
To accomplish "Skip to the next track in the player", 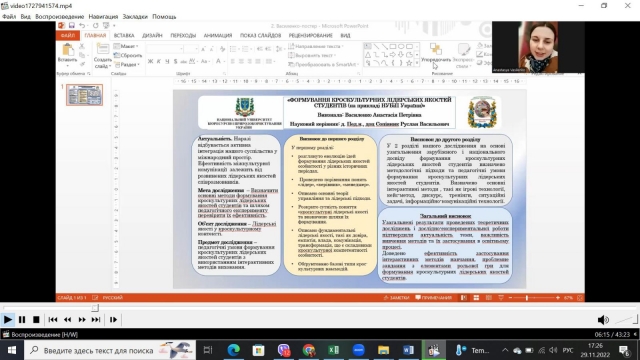I will [96, 320].
